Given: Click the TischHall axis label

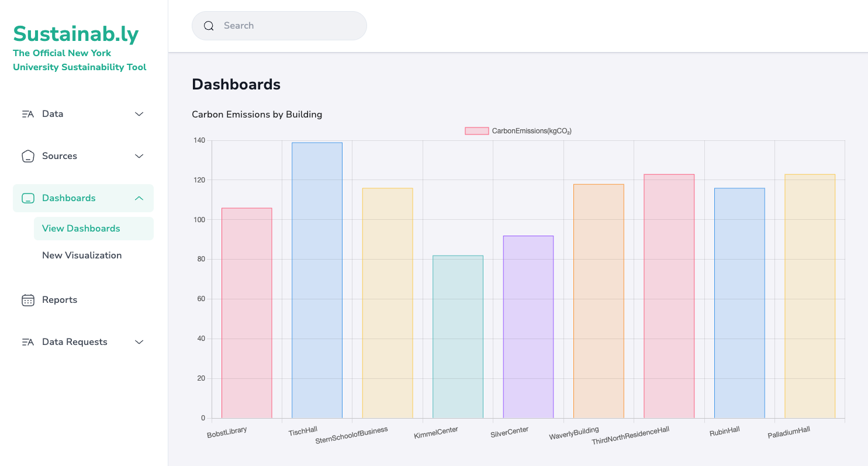Looking at the screenshot, I should [x=303, y=432].
